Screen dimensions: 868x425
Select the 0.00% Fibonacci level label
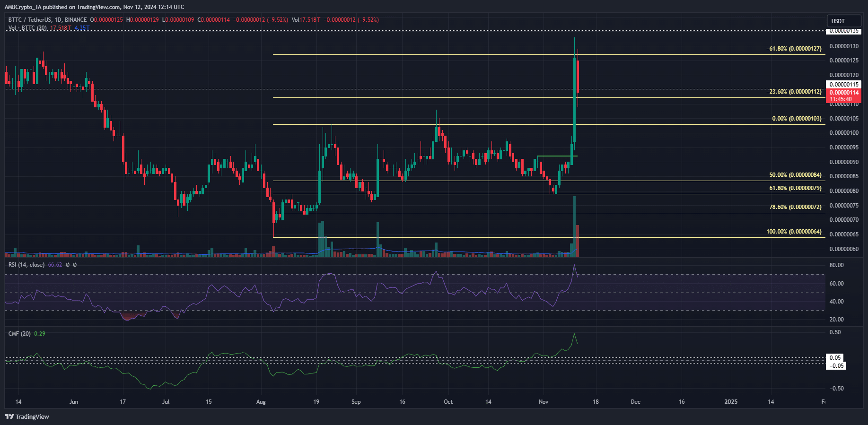pos(796,119)
